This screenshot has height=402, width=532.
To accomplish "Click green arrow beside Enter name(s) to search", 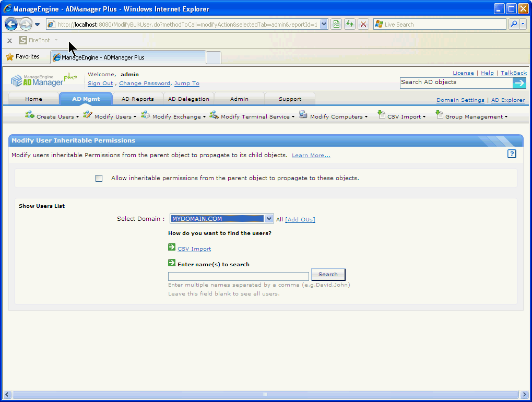I will 172,263.
